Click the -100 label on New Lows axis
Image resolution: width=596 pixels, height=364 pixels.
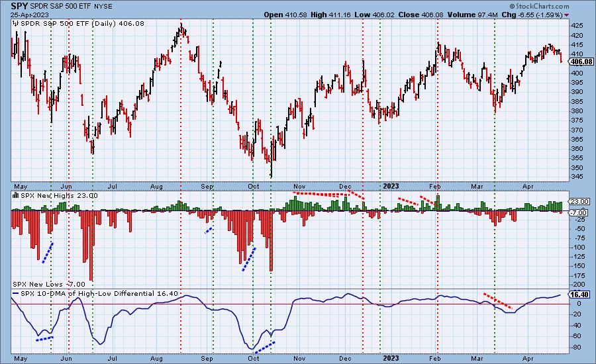point(577,248)
